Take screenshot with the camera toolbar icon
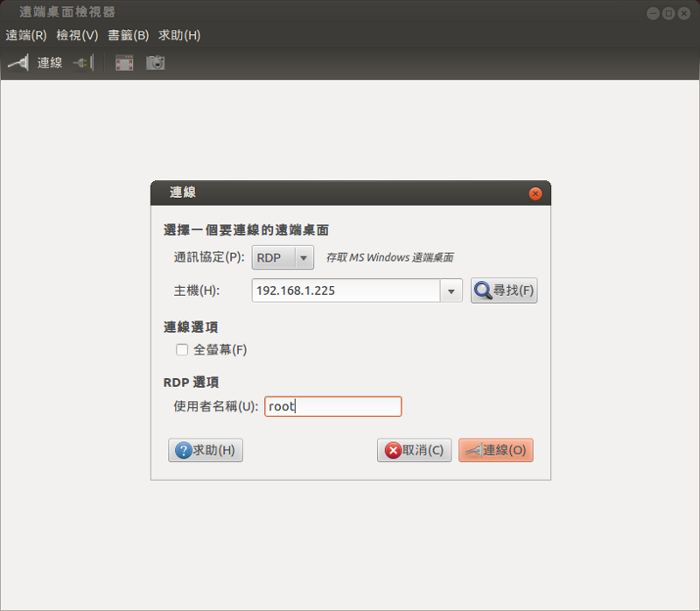The width and height of the screenshot is (700, 611). click(x=156, y=62)
